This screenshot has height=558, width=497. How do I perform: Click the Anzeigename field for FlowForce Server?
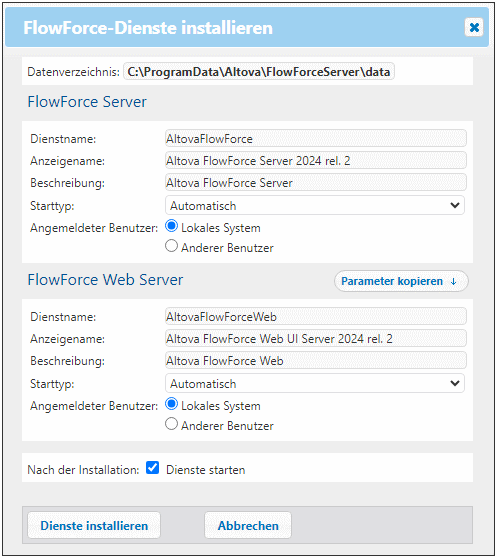click(x=316, y=160)
